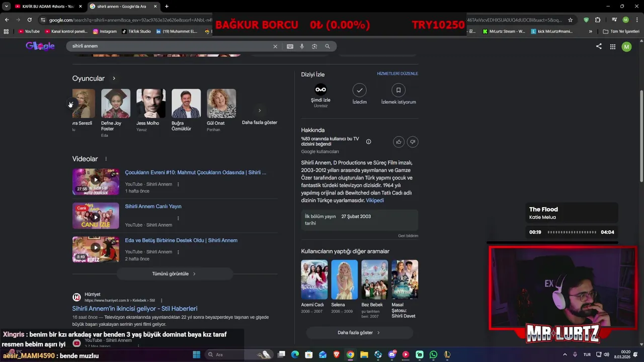This screenshot has height=362, width=644.
Task: Expand Daha fazla göster related searches
Action: click(359, 333)
